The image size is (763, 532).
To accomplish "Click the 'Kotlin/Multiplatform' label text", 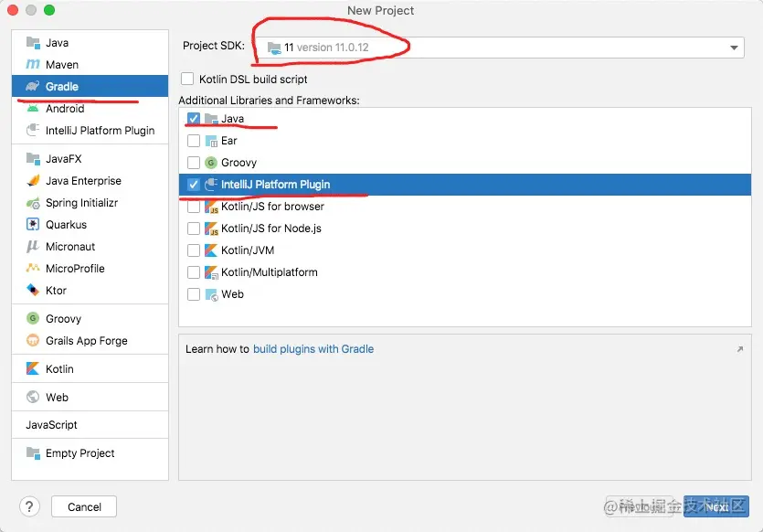I will tap(269, 272).
